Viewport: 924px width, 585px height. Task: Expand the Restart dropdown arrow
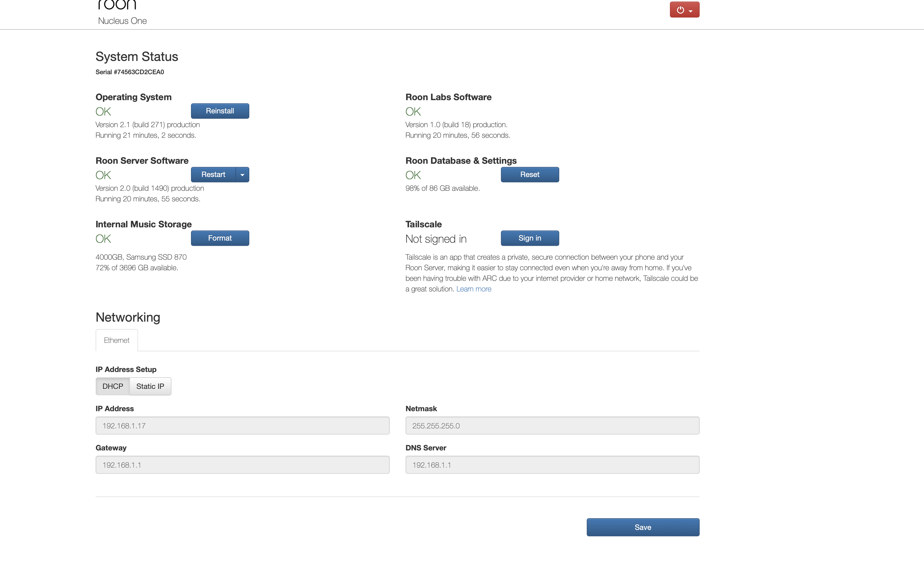pyautogui.click(x=242, y=175)
